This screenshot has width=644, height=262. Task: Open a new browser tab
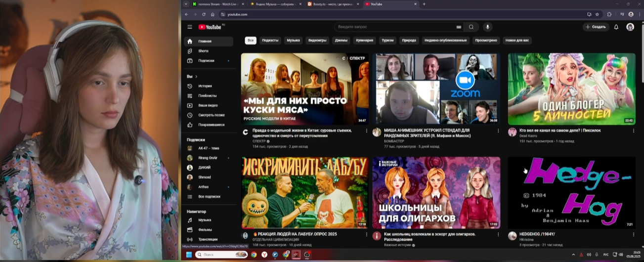(424, 4)
